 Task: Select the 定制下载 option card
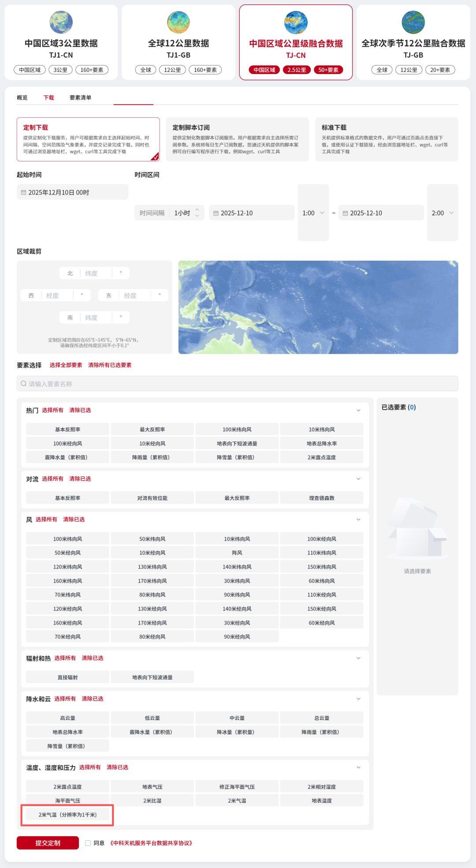[x=88, y=139]
